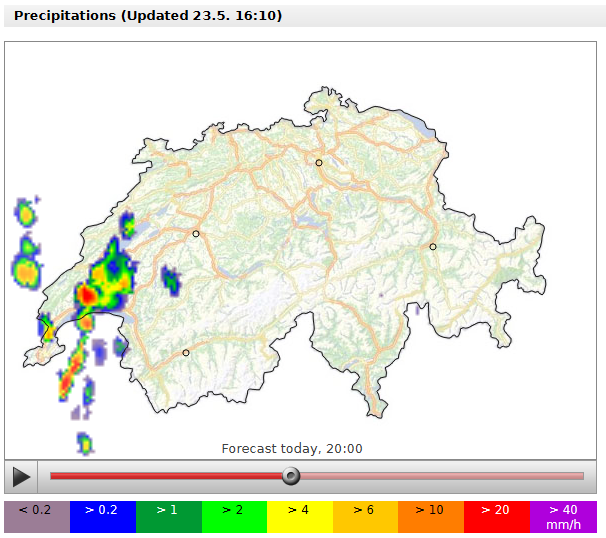Screen dimensions: 606x538
Task: Select the blue '> 0.2' legend swatch
Action: (x=102, y=517)
